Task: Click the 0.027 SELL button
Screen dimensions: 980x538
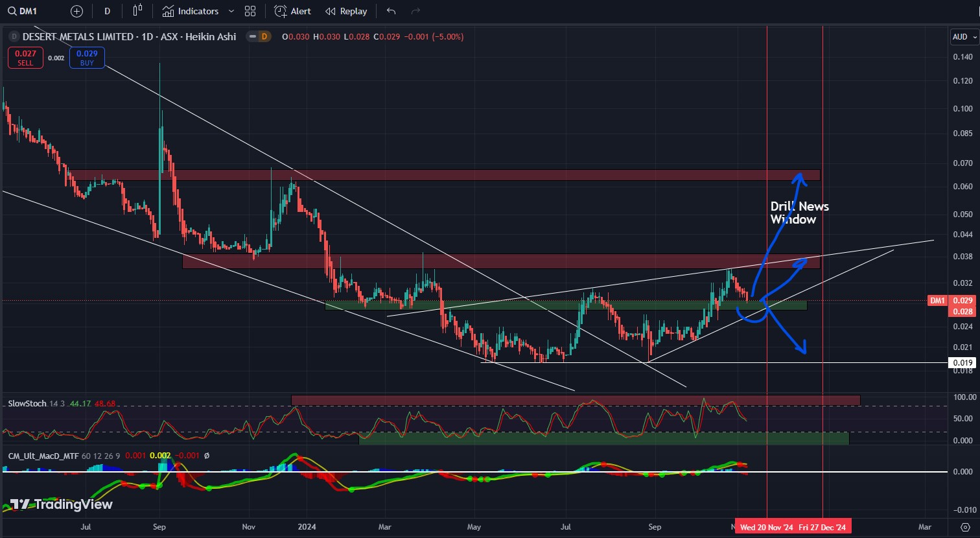Action: point(25,58)
